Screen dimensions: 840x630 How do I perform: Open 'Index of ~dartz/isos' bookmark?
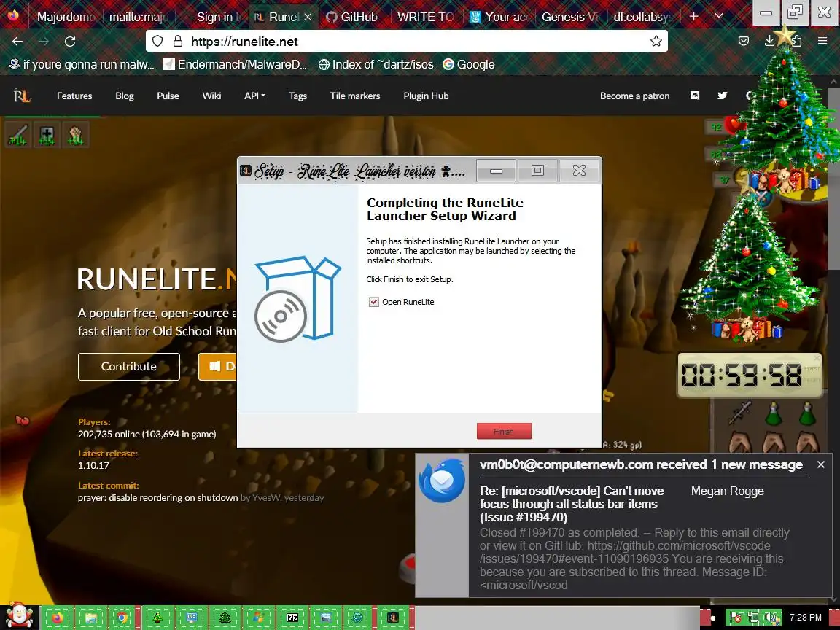(376, 64)
